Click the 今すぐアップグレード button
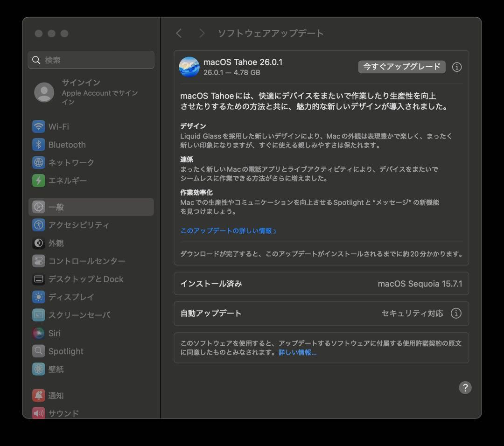This screenshot has height=446, width=504. tap(401, 67)
